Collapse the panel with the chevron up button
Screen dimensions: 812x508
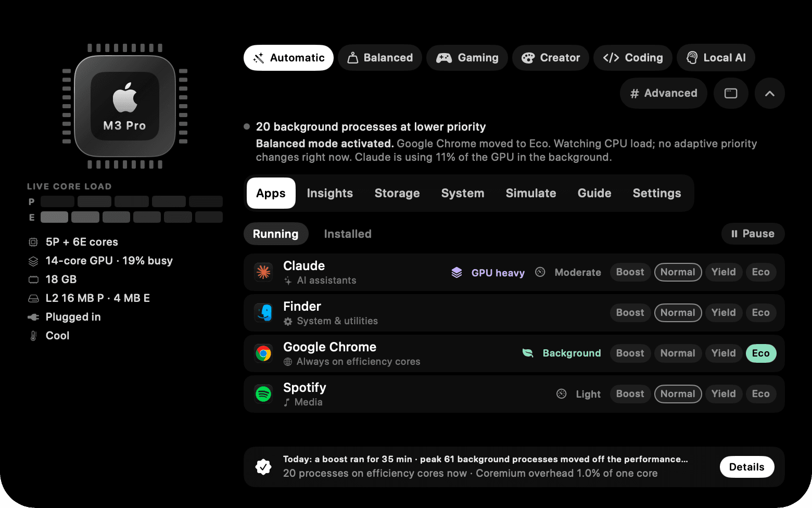770,93
